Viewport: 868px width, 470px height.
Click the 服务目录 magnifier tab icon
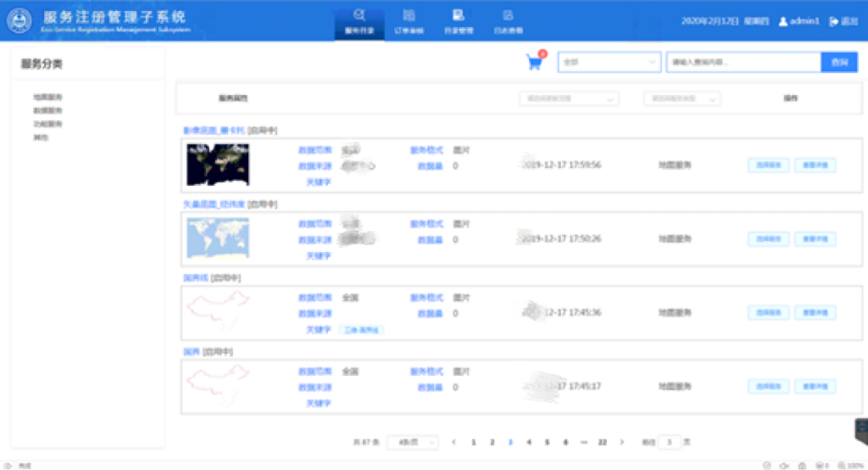click(x=359, y=15)
